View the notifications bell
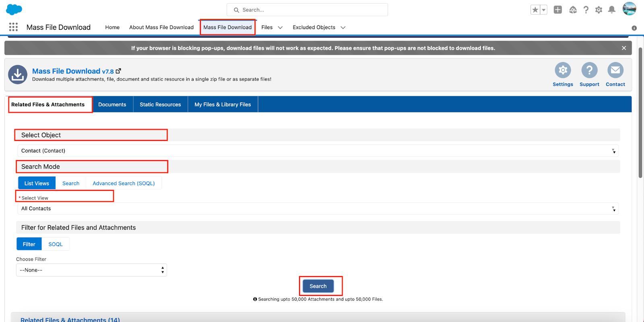 point(612,10)
